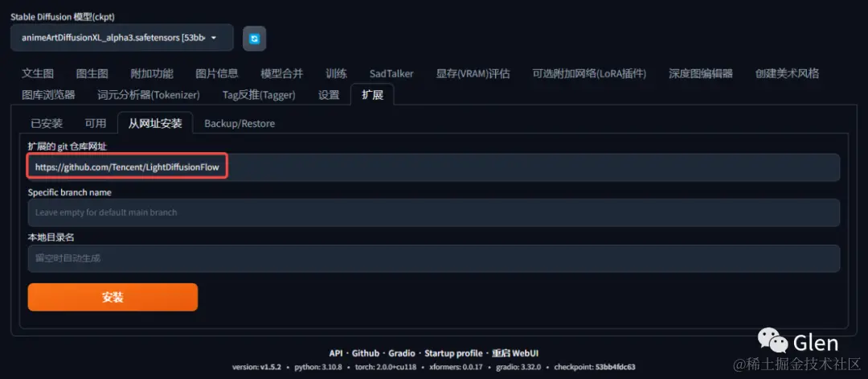
Task: Open the Github footer link
Action: pyautogui.click(x=366, y=353)
